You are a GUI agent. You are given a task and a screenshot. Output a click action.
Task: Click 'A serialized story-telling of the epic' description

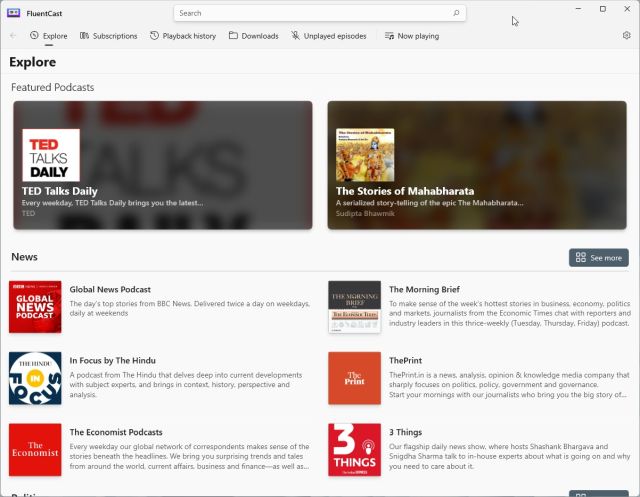click(x=429, y=203)
